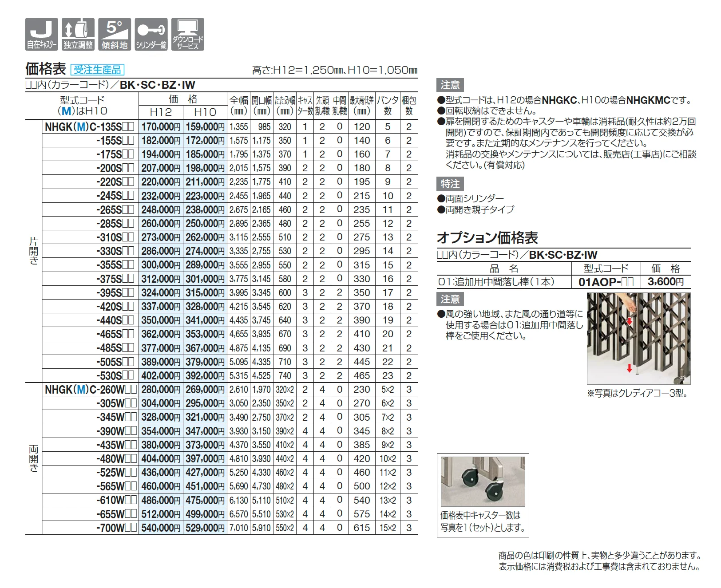The width and height of the screenshot is (721, 588).
Task: Click the 品名 header in option table
Action: (x=504, y=268)
